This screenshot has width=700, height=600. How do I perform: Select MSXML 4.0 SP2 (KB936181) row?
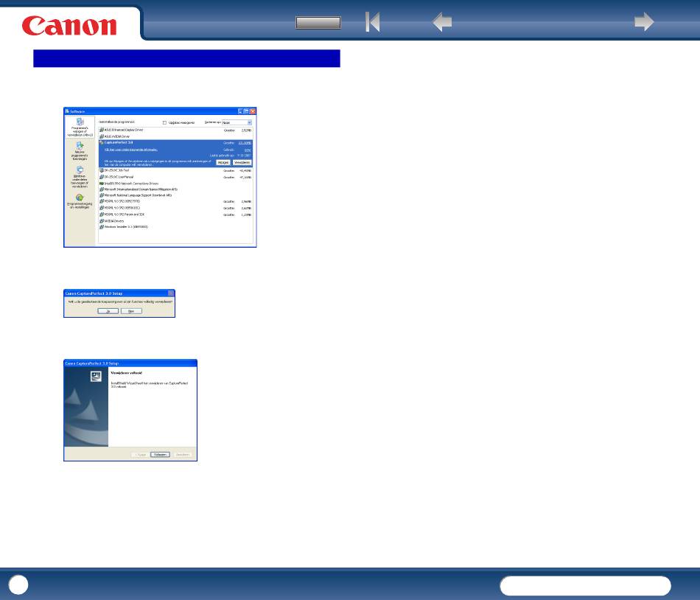(175, 208)
